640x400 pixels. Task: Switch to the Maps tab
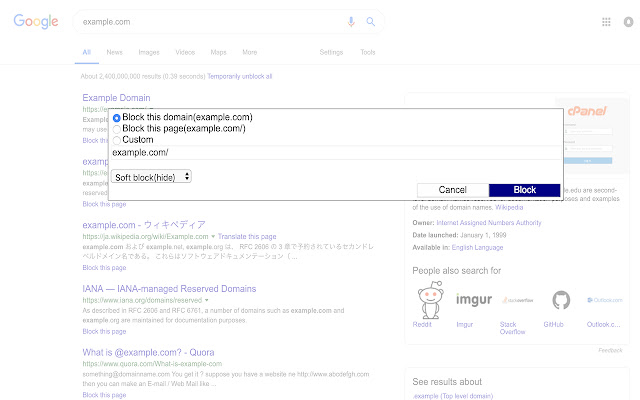coord(218,52)
